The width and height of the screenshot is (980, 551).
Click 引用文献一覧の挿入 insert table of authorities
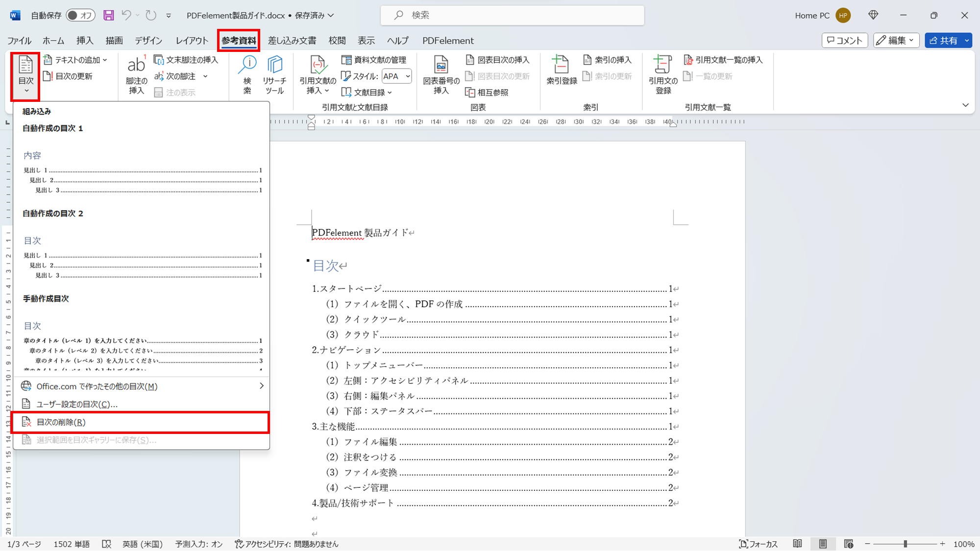click(x=723, y=60)
